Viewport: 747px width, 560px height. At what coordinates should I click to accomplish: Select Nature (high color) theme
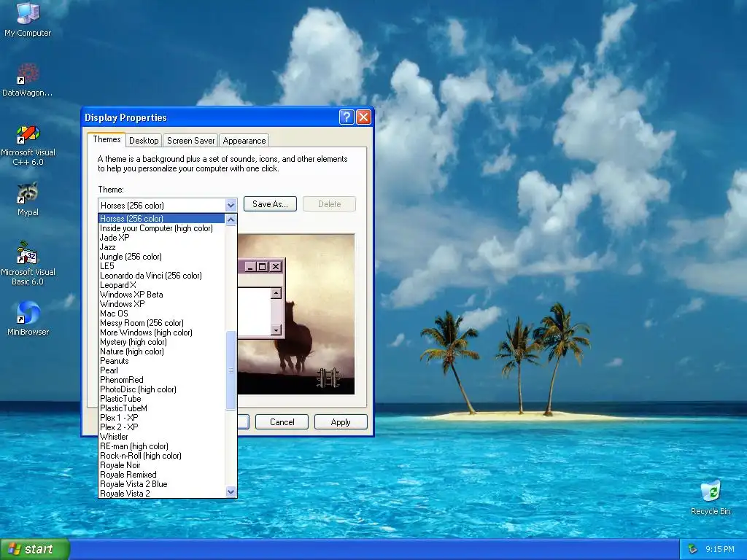point(161,351)
